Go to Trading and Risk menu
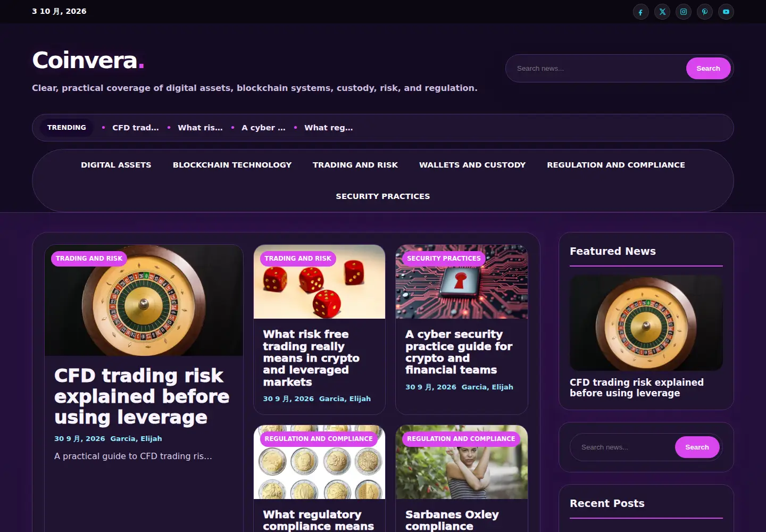This screenshot has width=766, height=532. (x=355, y=165)
